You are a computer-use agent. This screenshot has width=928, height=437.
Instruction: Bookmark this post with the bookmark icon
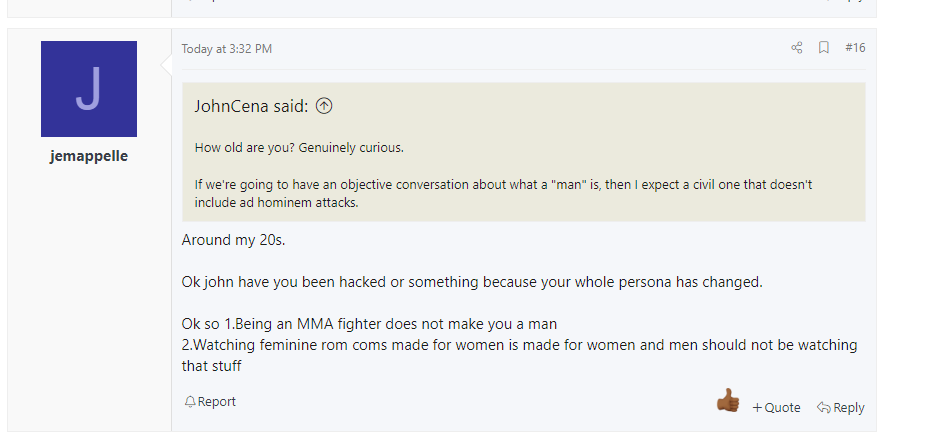823,47
